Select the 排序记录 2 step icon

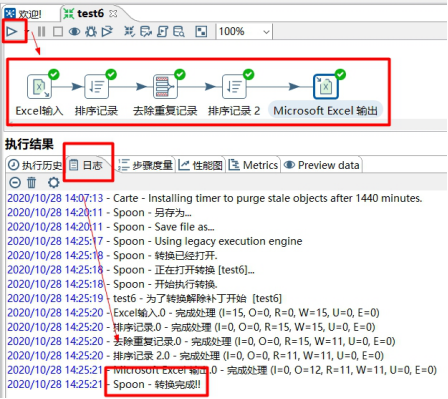pos(234,87)
